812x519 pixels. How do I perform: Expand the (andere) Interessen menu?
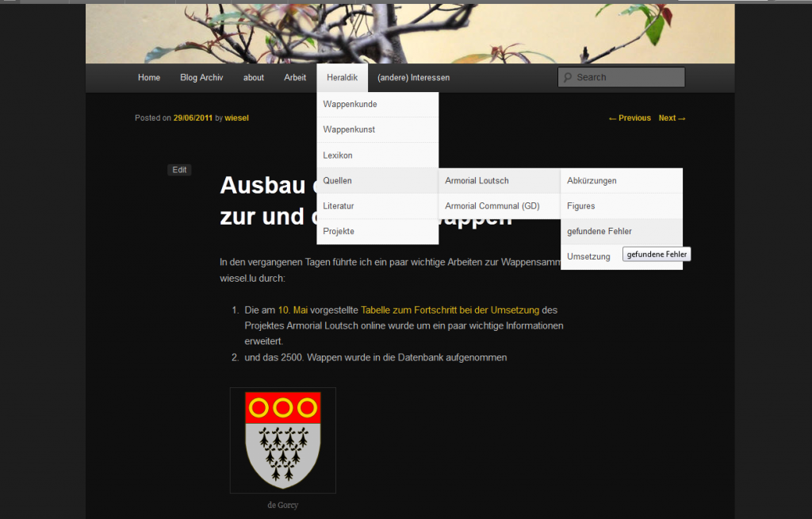coord(413,78)
